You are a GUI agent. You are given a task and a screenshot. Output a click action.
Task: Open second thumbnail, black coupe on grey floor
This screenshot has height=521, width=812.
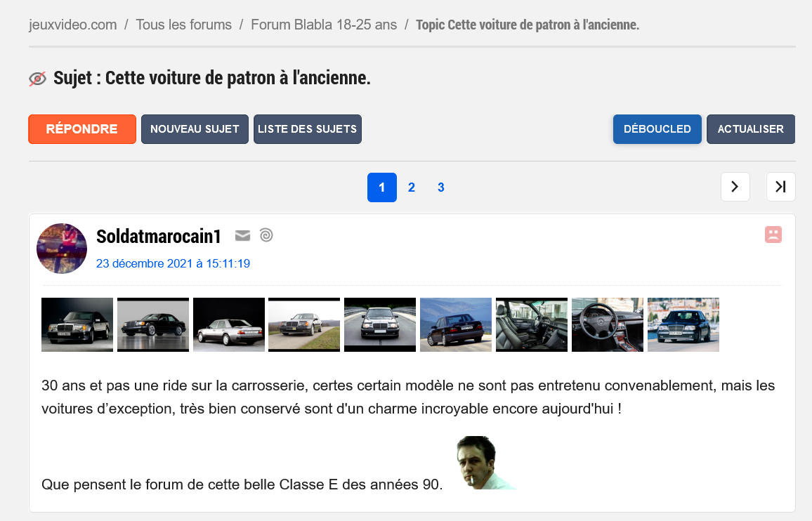coord(153,324)
